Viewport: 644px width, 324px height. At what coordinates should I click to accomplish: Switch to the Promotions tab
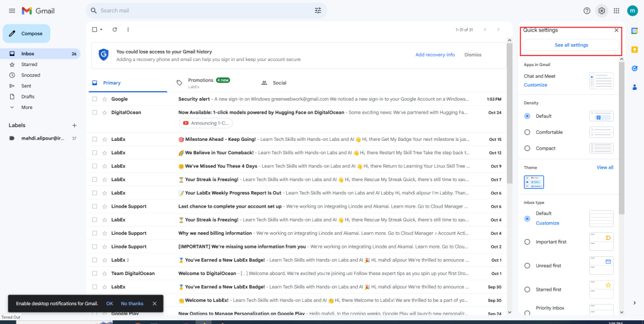(x=201, y=81)
